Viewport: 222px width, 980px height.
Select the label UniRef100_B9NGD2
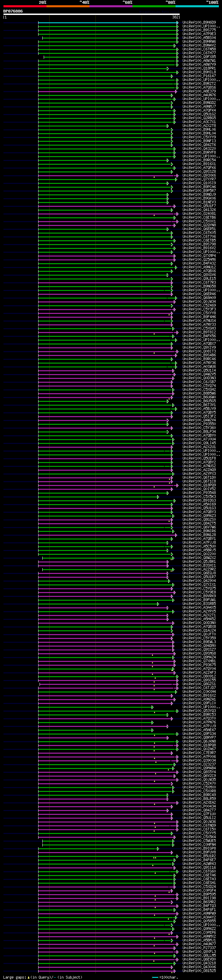199,103
